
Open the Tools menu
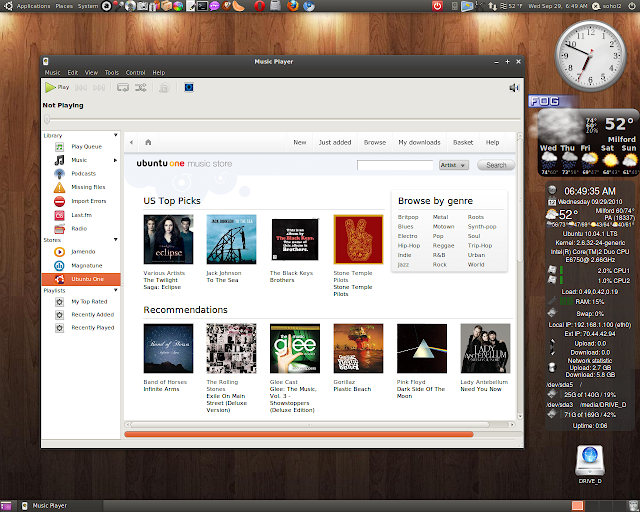point(111,72)
